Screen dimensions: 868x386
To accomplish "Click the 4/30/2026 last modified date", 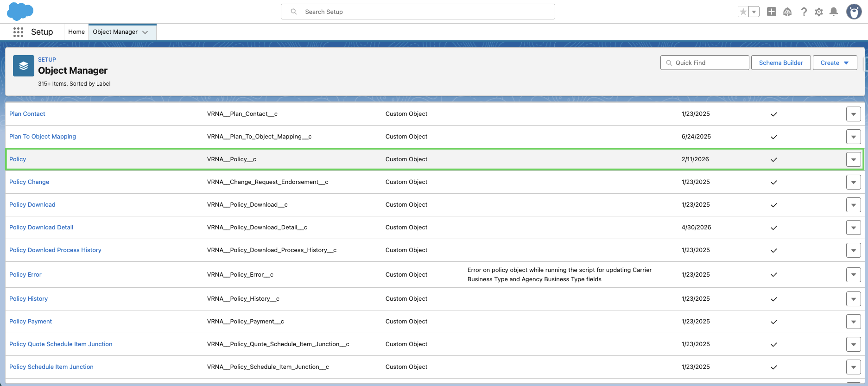I will 696,228.
